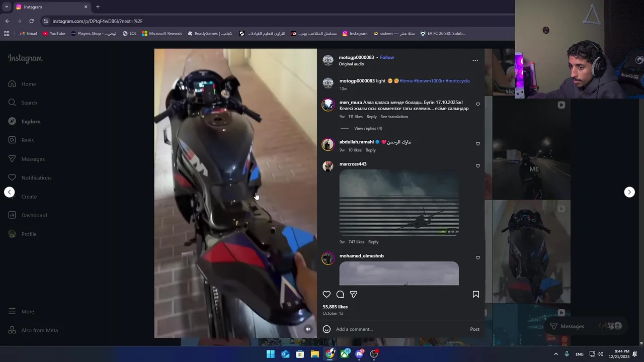Like mohamed_elmeshnb's comment
Screen dimensions: 644x362
478,258
